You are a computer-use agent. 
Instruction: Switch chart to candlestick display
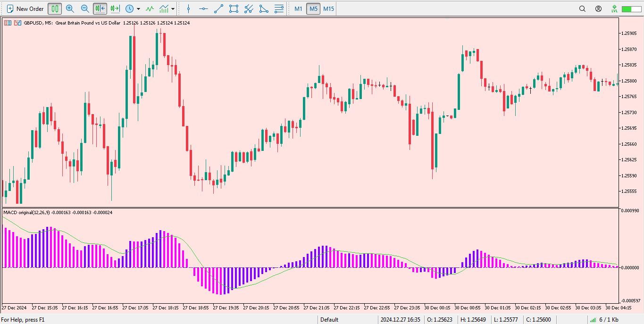pos(55,8)
